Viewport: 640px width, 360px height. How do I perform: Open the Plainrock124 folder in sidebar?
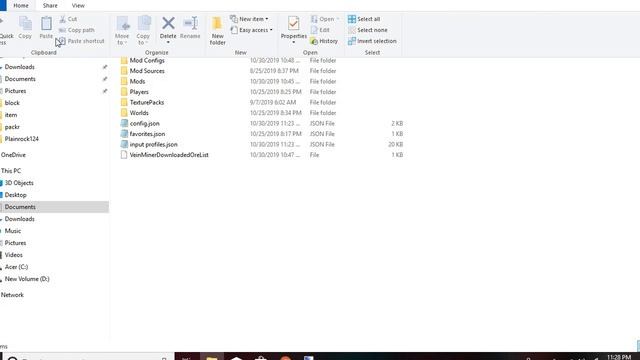point(22,139)
